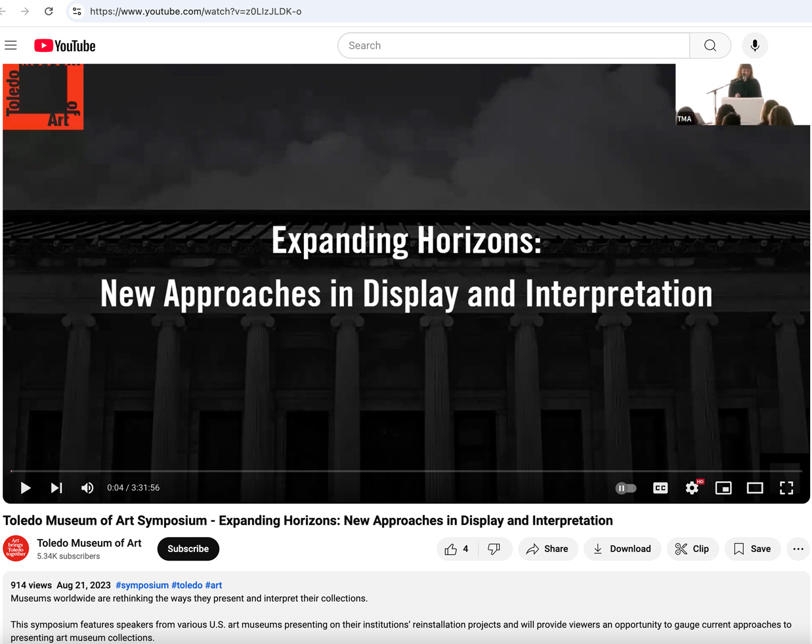Like this video
The height and width of the screenshot is (644, 812).
click(x=457, y=549)
